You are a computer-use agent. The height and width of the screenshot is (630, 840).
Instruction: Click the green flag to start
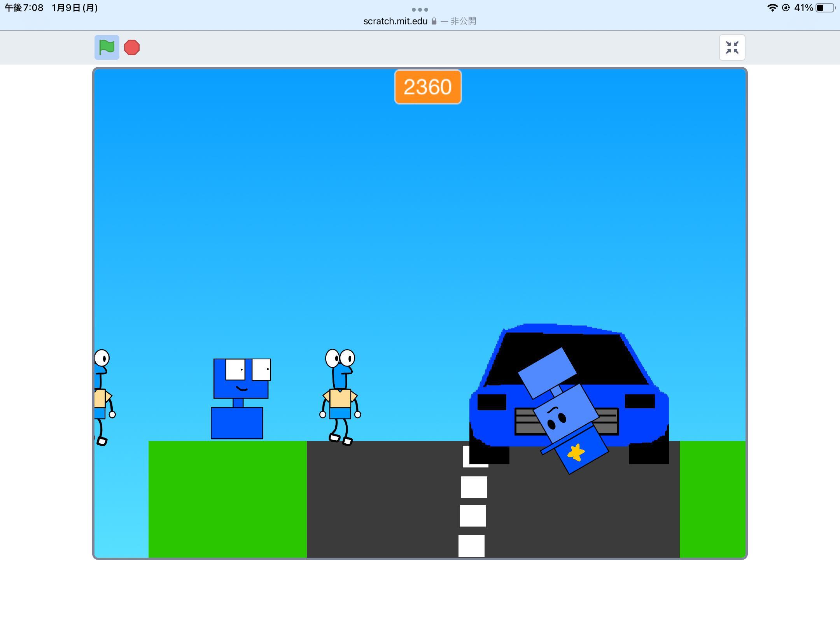(107, 47)
